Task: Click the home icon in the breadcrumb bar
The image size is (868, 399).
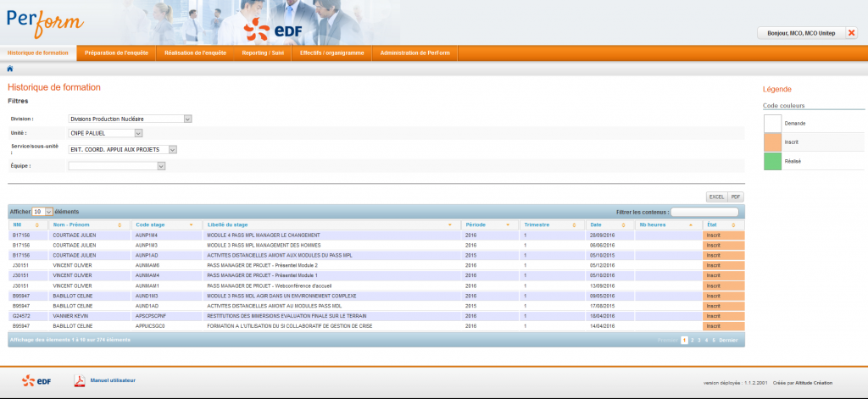Action: coord(9,69)
